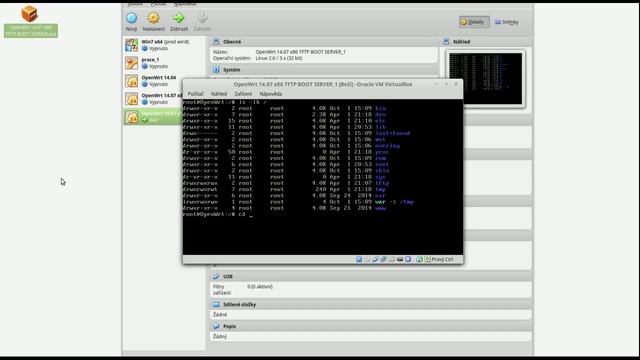Collapse the Obecné section header
This screenshot has height=360, width=640.
point(324,42)
